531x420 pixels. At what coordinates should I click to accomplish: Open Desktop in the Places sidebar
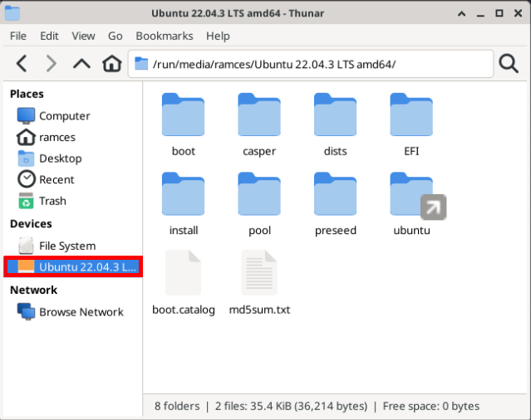(x=73, y=159)
